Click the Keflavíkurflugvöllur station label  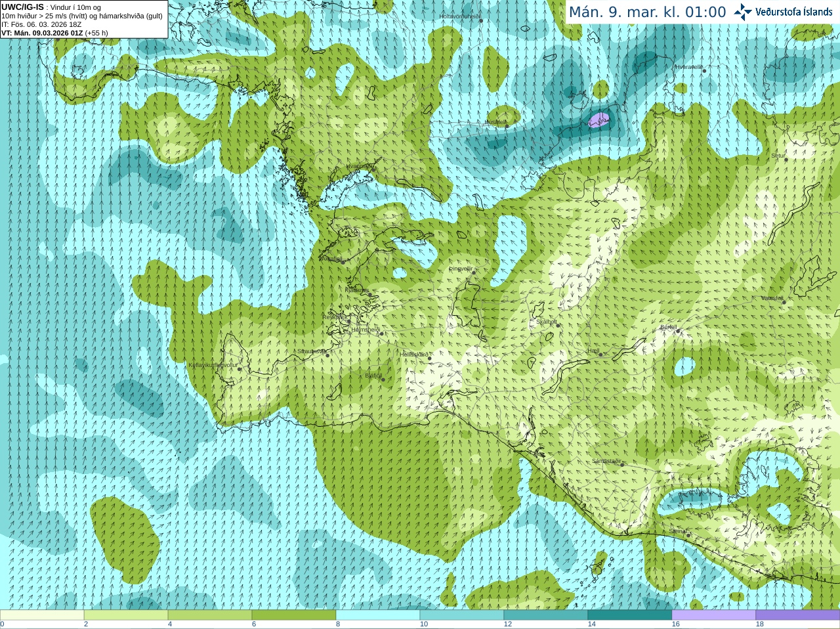coord(213,365)
